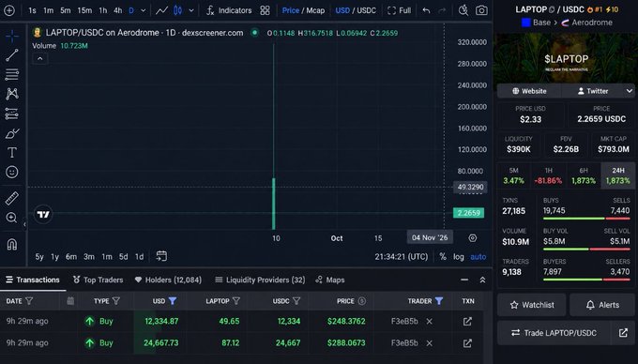Open the Indicators menu

pyautogui.click(x=229, y=10)
